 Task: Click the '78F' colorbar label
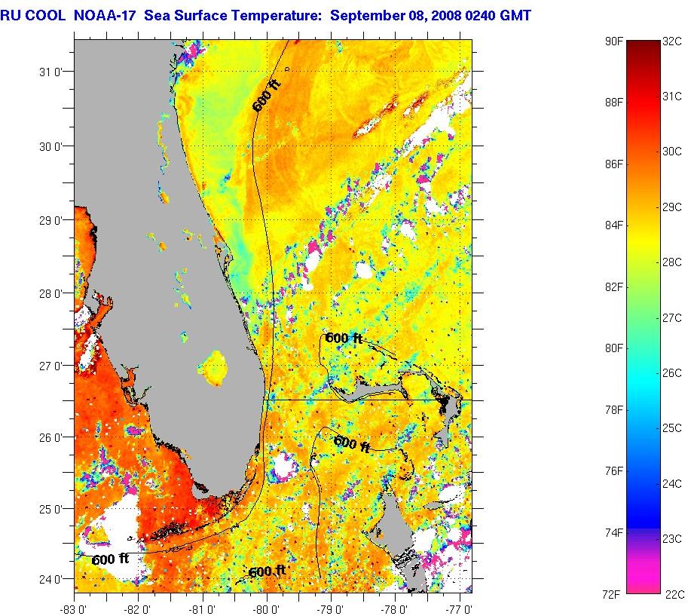point(613,410)
